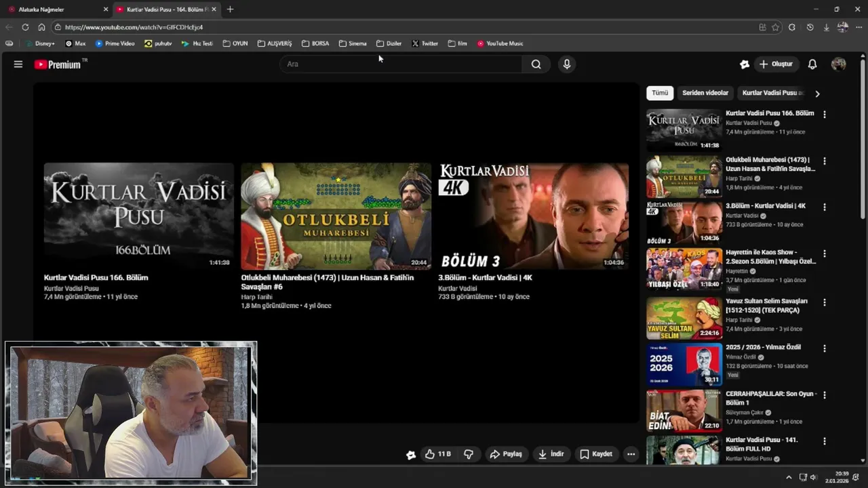View site information lock icon
The image size is (868, 488).
58,27
